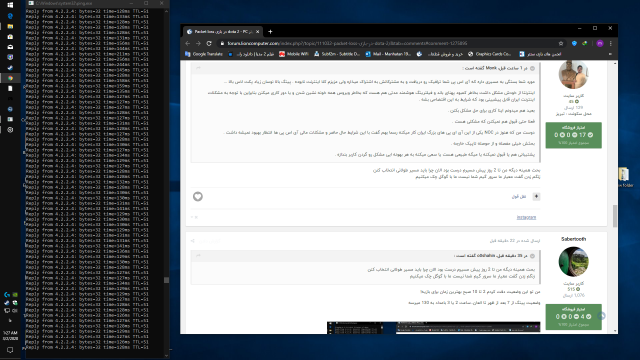Open NVIDIA tray icon
The image size is (640, 360).
point(15,295)
